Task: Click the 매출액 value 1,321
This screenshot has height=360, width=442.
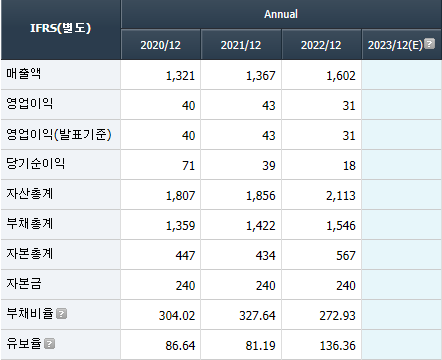Action: 180,76
